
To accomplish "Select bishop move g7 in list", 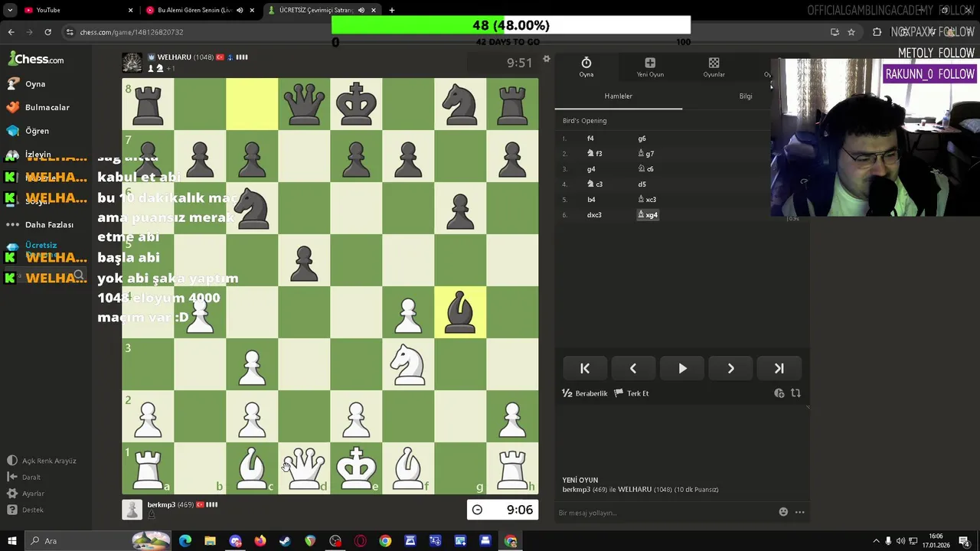I will [646, 154].
